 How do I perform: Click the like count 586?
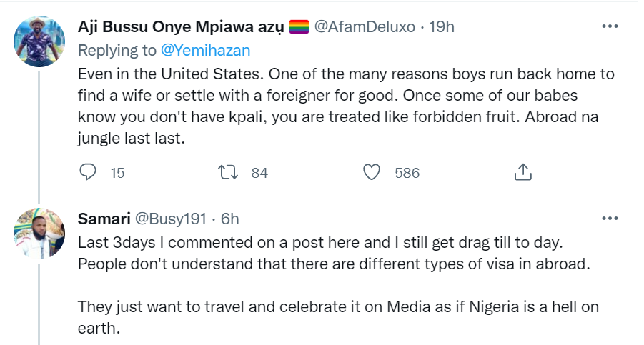click(x=407, y=173)
